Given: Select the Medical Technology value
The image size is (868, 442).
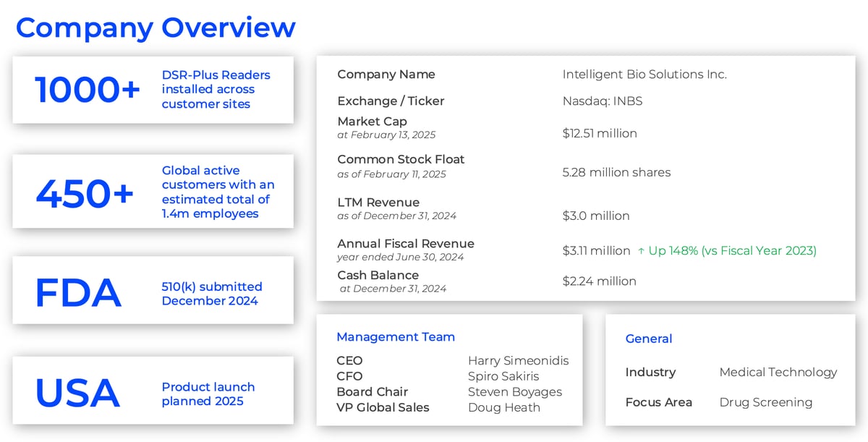Looking at the screenshot, I should (x=778, y=373).
